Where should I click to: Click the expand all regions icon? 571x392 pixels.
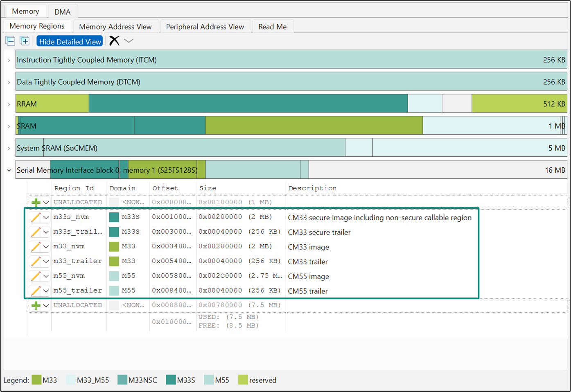pyautogui.click(x=25, y=41)
